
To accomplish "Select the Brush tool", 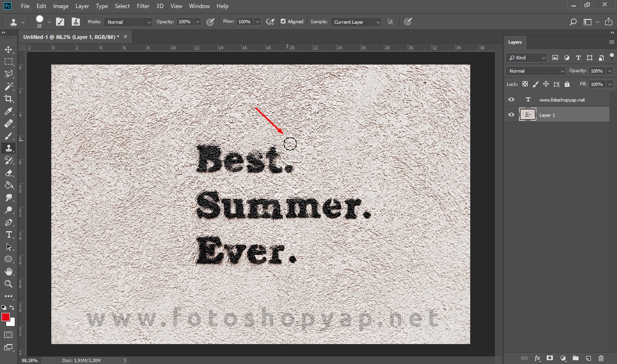I will click(9, 136).
